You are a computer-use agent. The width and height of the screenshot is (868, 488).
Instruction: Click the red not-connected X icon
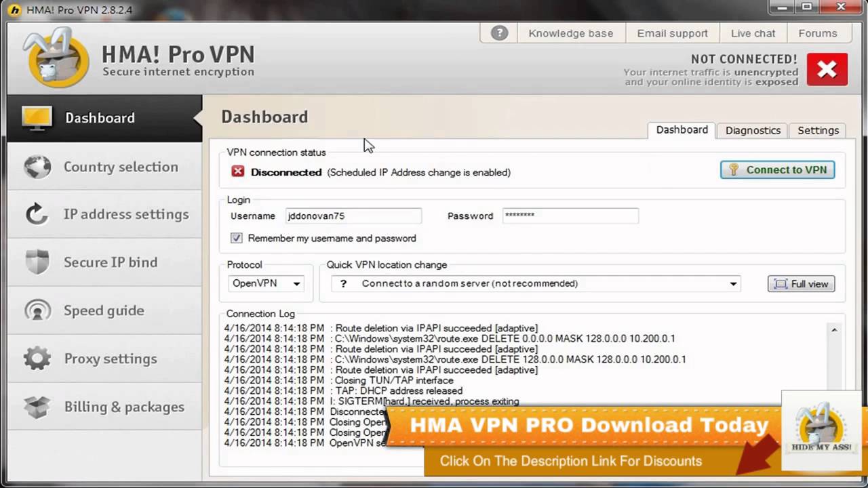(x=827, y=69)
